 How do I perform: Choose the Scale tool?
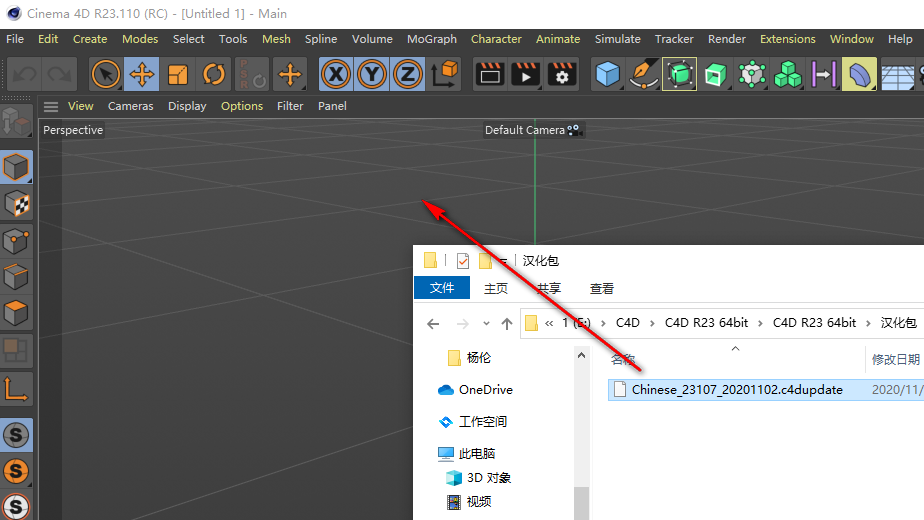tap(178, 74)
